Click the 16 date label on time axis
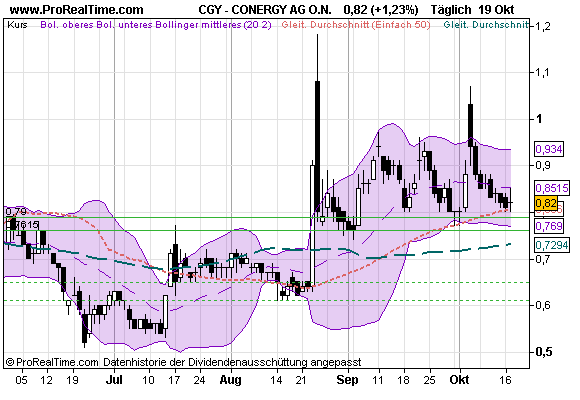 (505, 380)
